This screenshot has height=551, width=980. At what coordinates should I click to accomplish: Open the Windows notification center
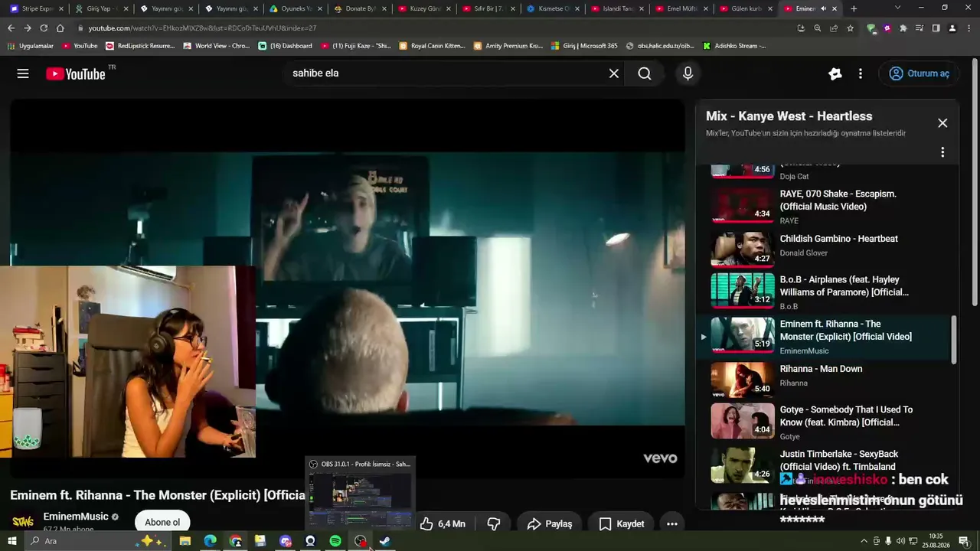point(964,541)
